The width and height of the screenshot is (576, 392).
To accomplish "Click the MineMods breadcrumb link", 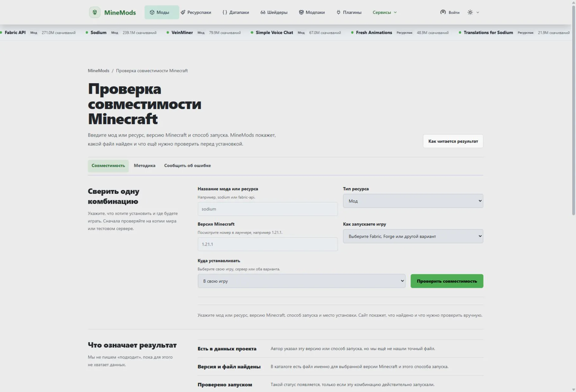I will 98,71.
